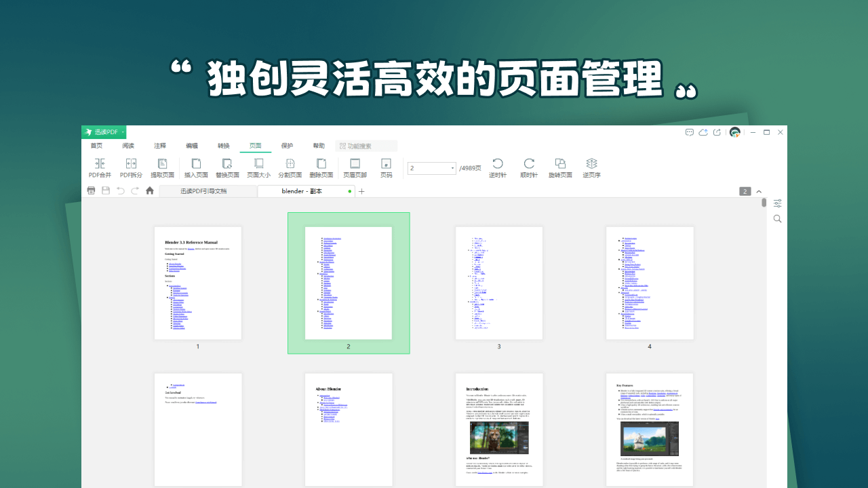Open a new document tab with the plus button
The image size is (868, 488).
362,191
